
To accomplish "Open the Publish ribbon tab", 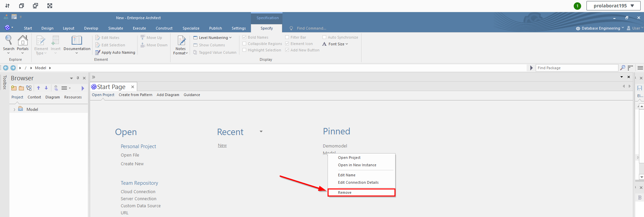I will (216, 28).
